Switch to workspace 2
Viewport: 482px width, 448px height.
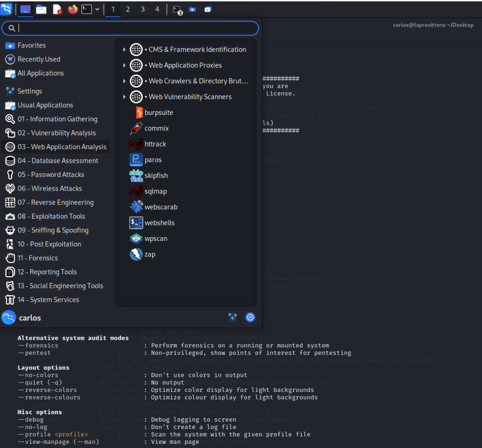tap(128, 9)
